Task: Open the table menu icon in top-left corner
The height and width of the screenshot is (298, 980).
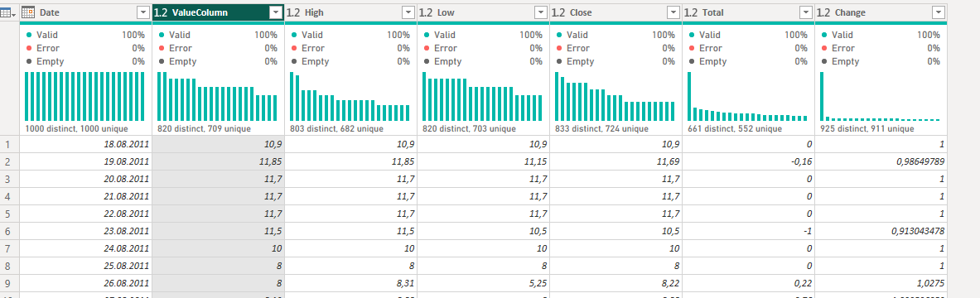Action: click(x=9, y=12)
